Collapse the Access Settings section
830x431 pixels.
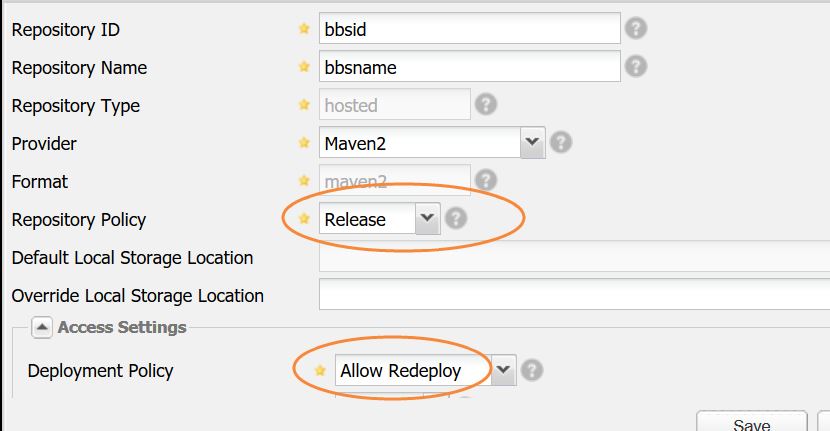[42, 327]
